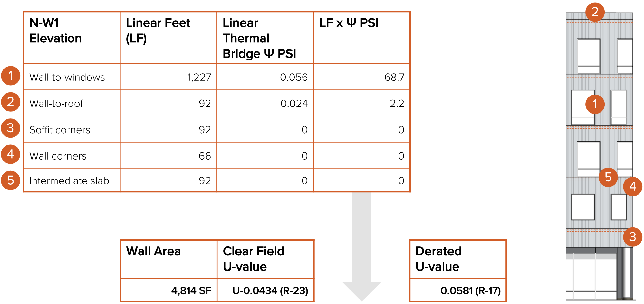Click the 0.024 thermal bridge value
The height and width of the screenshot is (304, 644).
pos(294,104)
